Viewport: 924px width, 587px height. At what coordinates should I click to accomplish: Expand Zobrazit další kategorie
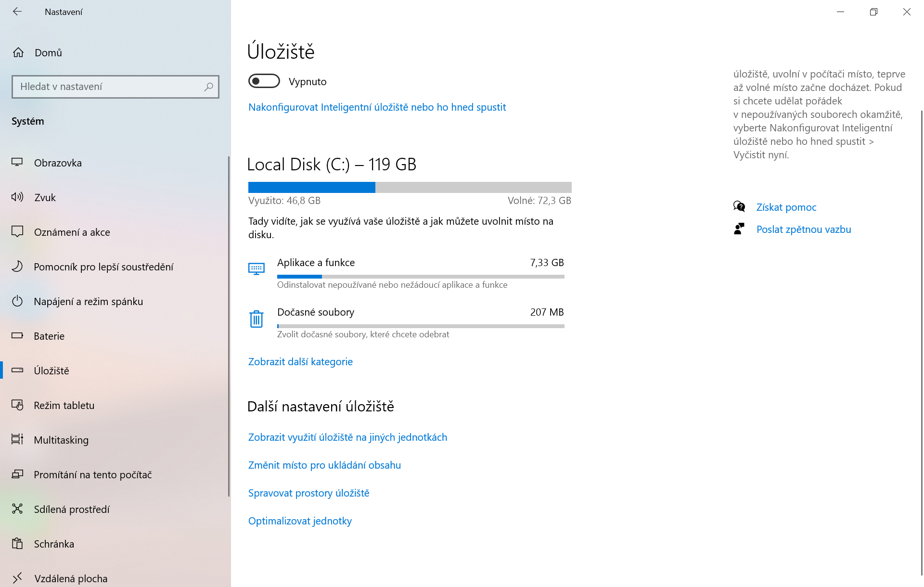[300, 361]
